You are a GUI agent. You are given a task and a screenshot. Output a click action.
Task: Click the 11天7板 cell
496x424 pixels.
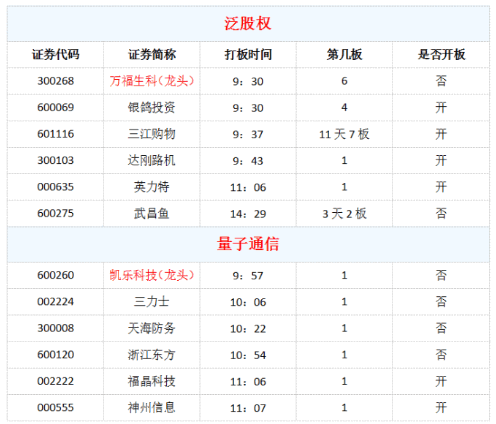(x=344, y=134)
